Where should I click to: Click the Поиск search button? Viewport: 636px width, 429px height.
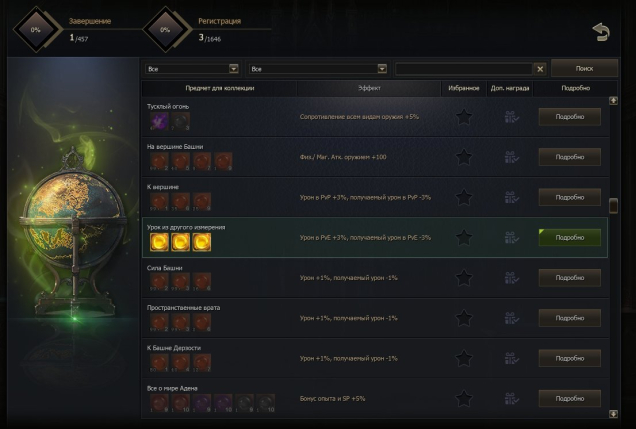(x=584, y=69)
